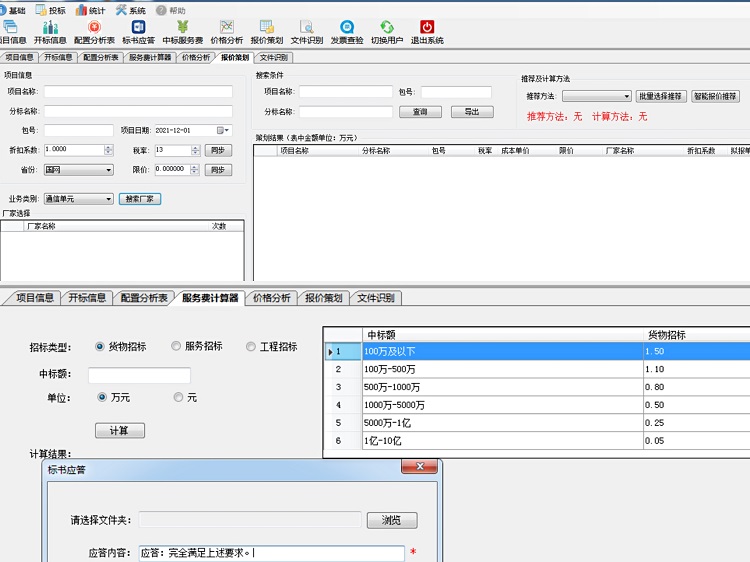Expand the 业务类别 dropdown

(109, 199)
